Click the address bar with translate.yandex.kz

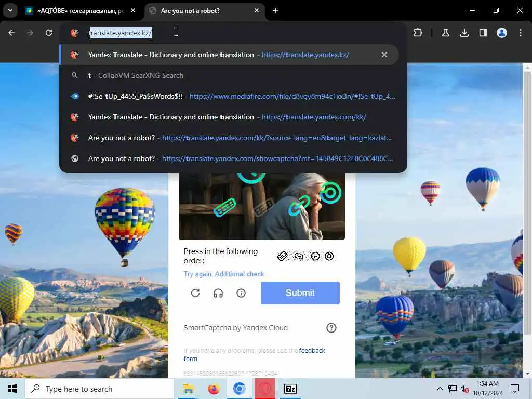tap(233, 33)
